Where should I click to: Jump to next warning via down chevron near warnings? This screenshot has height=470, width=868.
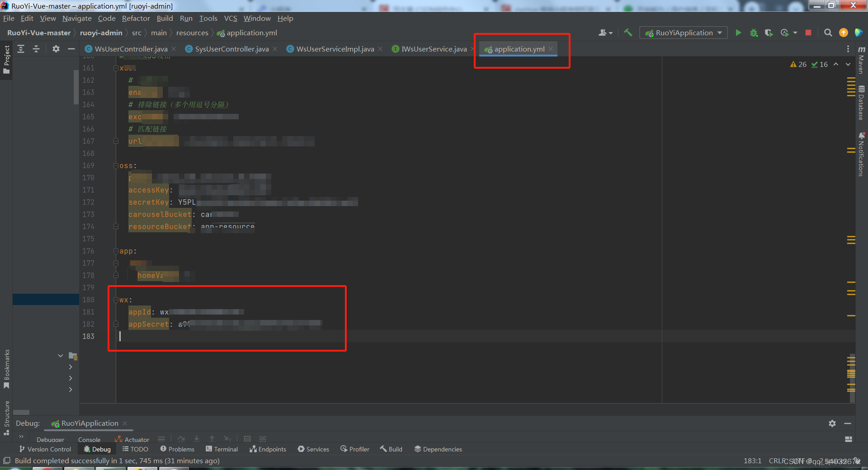(849, 64)
